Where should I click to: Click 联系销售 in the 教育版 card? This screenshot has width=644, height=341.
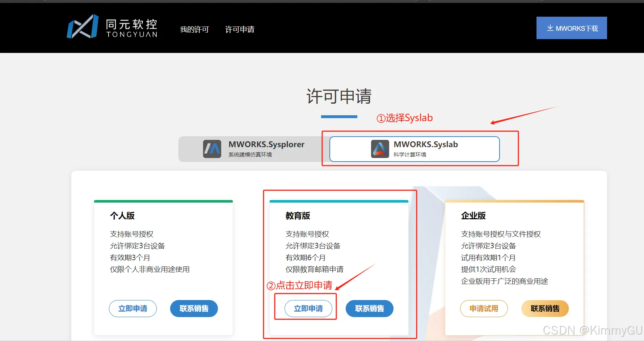coord(370,308)
